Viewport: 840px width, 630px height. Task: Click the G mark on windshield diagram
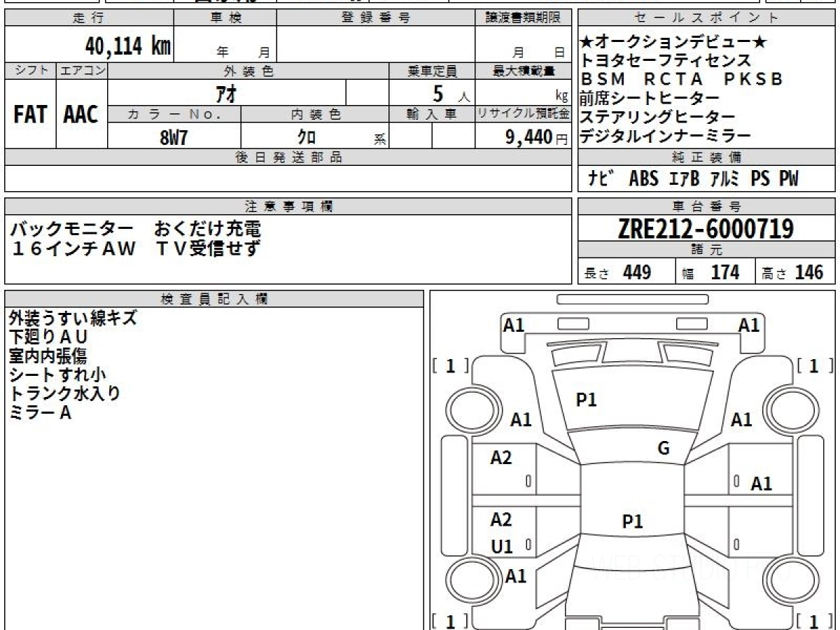[664, 449]
